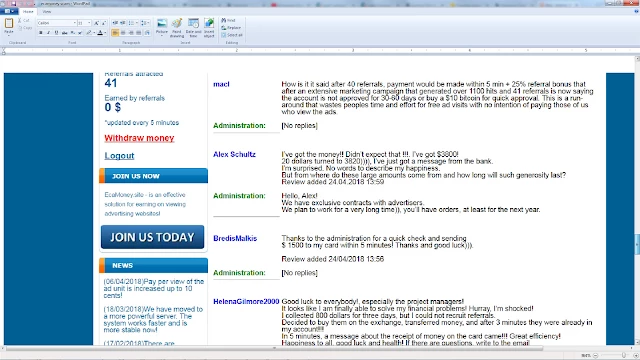The width and height of the screenshot is (640, 360).
Task: Switch to the Home ribbon tab
Action: coord(28,11)
